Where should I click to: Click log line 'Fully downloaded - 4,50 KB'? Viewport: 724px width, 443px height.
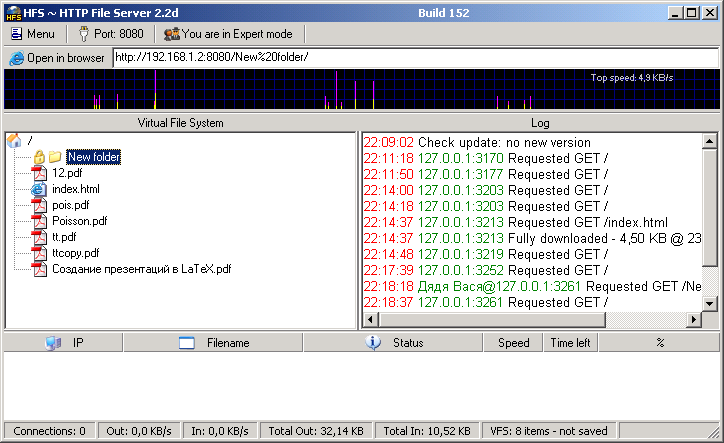pyautogui.click(x=532, y=238)
